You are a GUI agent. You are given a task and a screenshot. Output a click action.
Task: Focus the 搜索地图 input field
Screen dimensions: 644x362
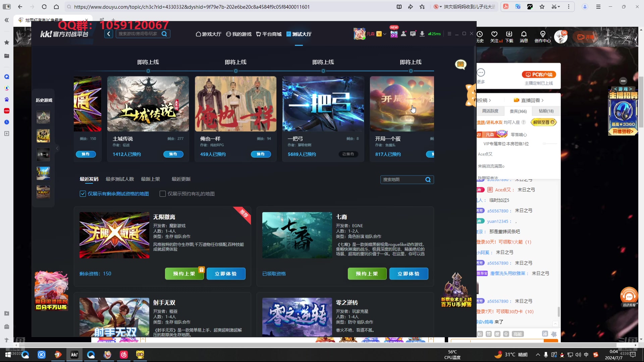[402, 180]
